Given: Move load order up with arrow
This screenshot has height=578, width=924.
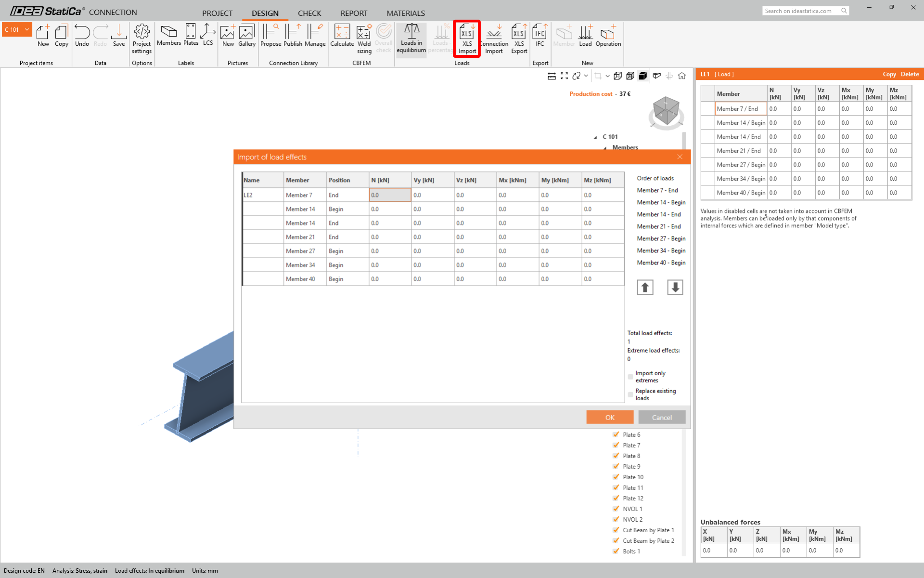Looking at the screenshot, I should (645, 288).
